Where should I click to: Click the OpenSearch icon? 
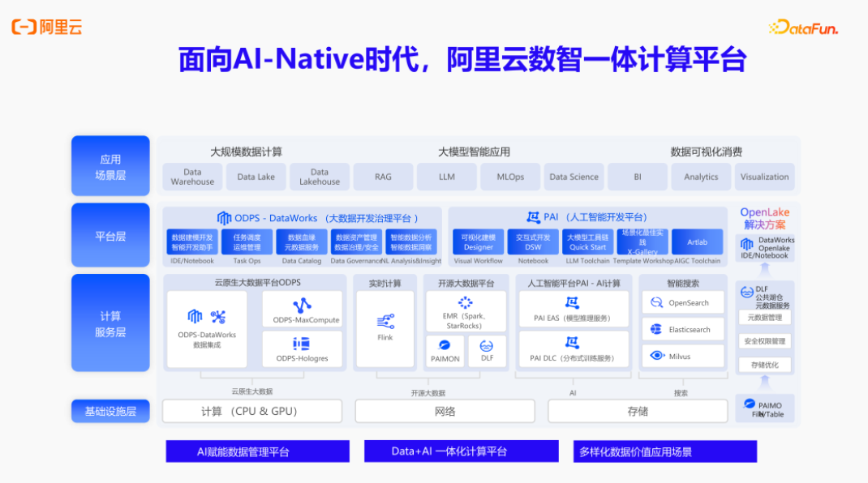pos(656,302)
